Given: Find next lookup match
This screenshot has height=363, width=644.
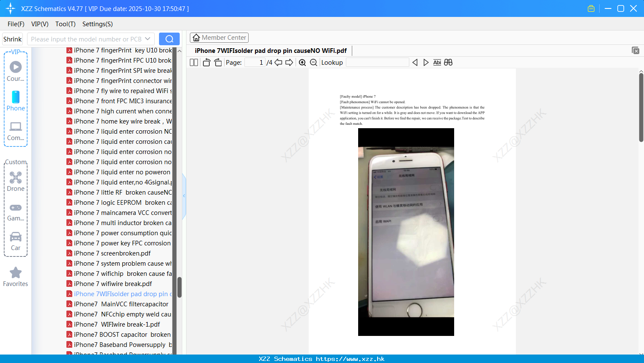Looking at the screenshot, I should click(x=426, y=63).
